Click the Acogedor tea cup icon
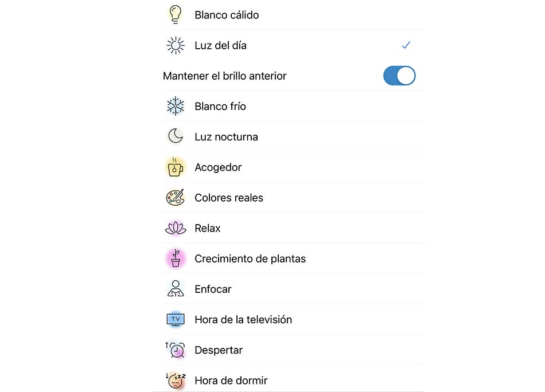Image resolution: width=545 pixels, height=392 pixels. click(x=175, y=167)
